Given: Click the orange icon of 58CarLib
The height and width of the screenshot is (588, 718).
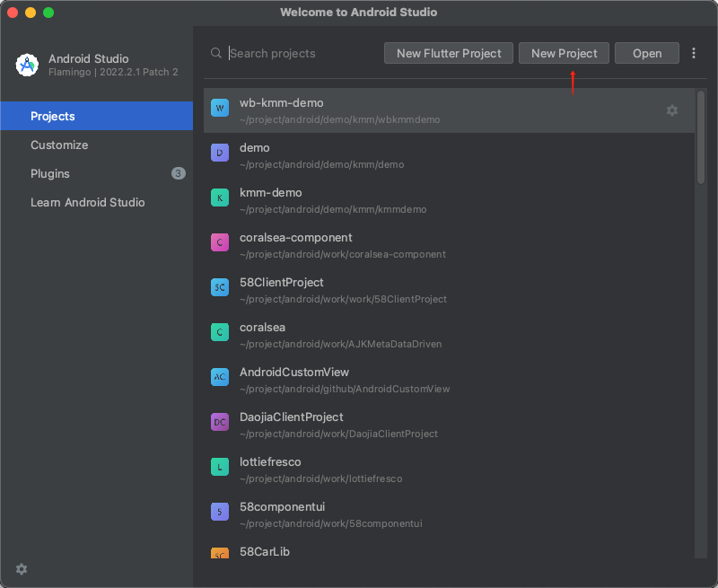Looking at the screenshot, I should tap(220, 553).
